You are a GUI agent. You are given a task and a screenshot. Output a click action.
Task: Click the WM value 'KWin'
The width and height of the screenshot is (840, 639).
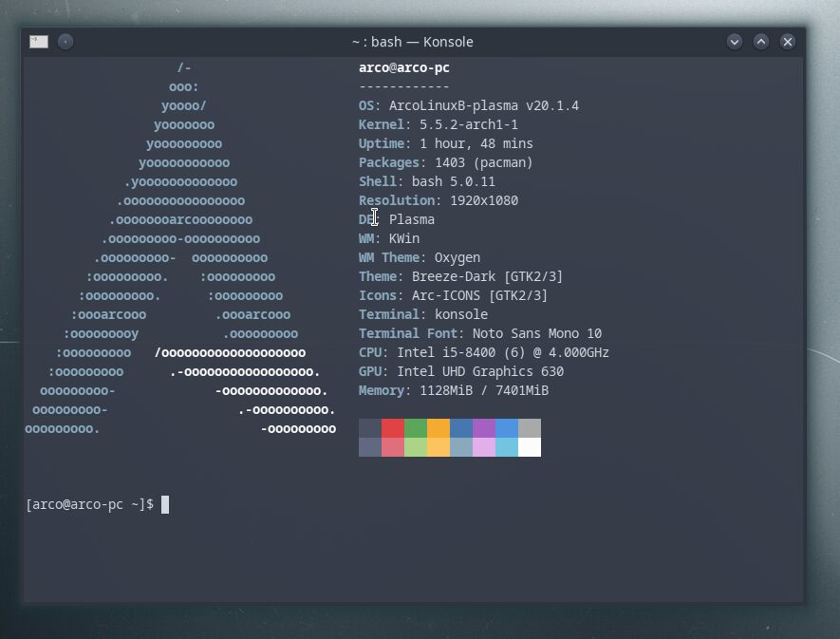click(x=404, y=238)
